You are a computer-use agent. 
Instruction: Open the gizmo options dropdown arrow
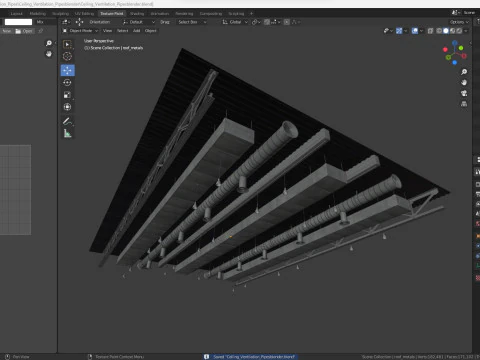coord(406,31)
